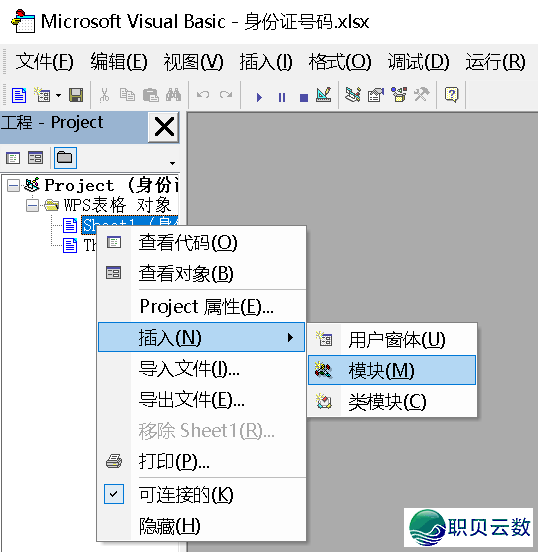Open the 插入(I) menu in menu bar

click(x=266, y=62)
